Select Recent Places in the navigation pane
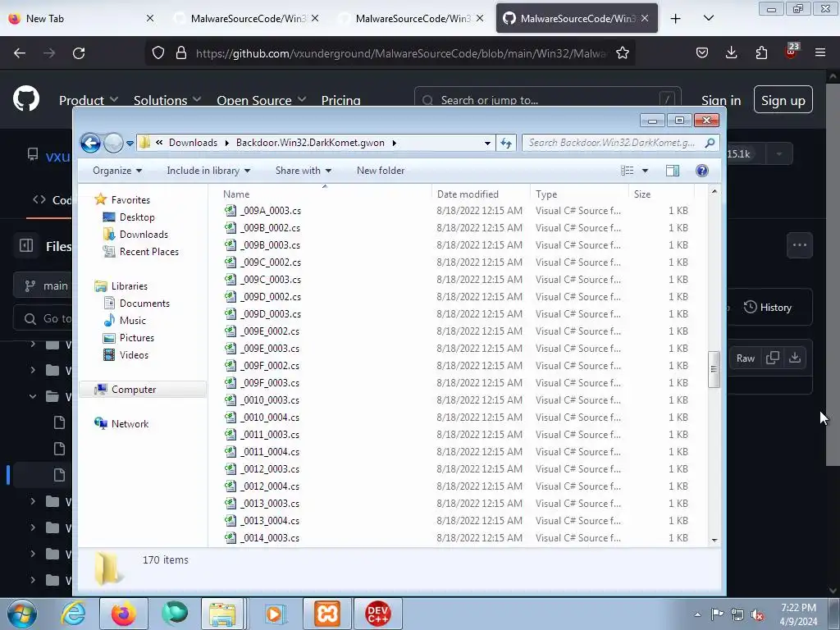The height and width of the screenshot is (630, 840). [x=149, y=251]
